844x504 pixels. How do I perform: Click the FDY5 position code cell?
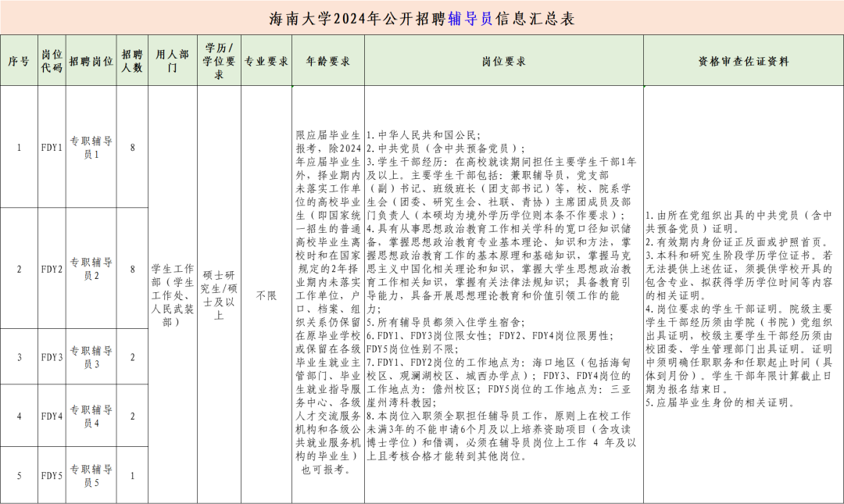(52, 475)
